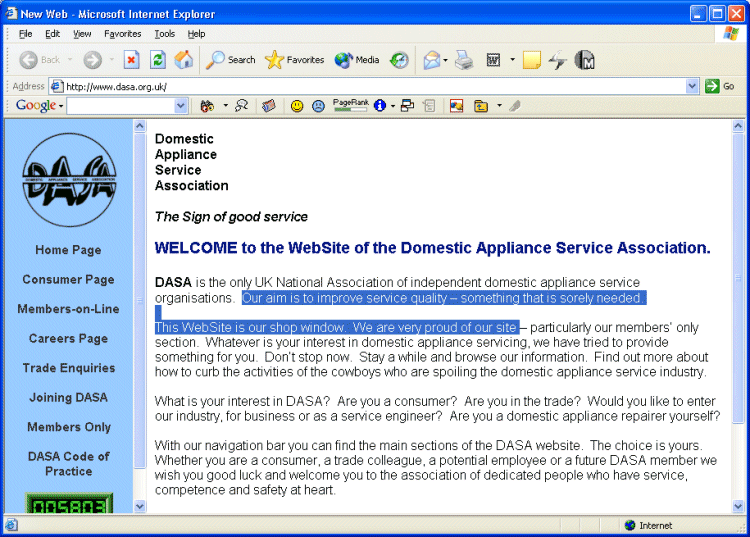Go to the Home Page link
The image size is (750, 537).
(68, 250)
